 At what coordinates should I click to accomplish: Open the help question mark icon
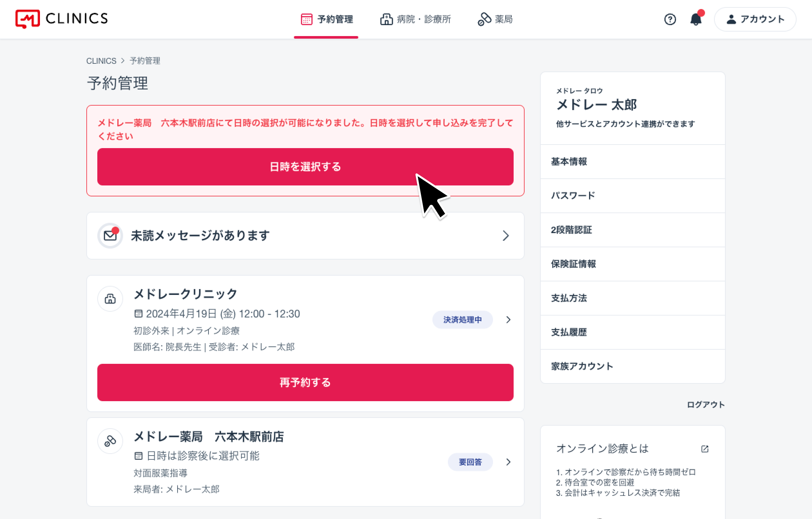click(x=670, y=19)
